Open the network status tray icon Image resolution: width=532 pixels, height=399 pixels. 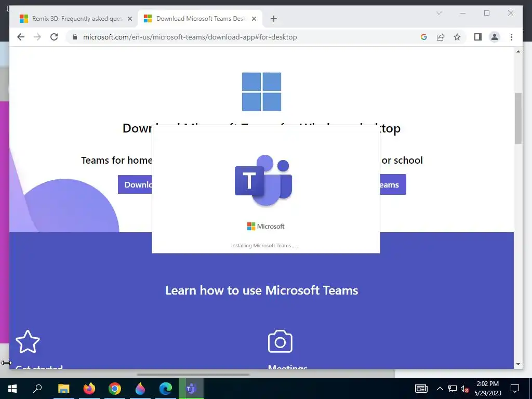tap(453, 389)
